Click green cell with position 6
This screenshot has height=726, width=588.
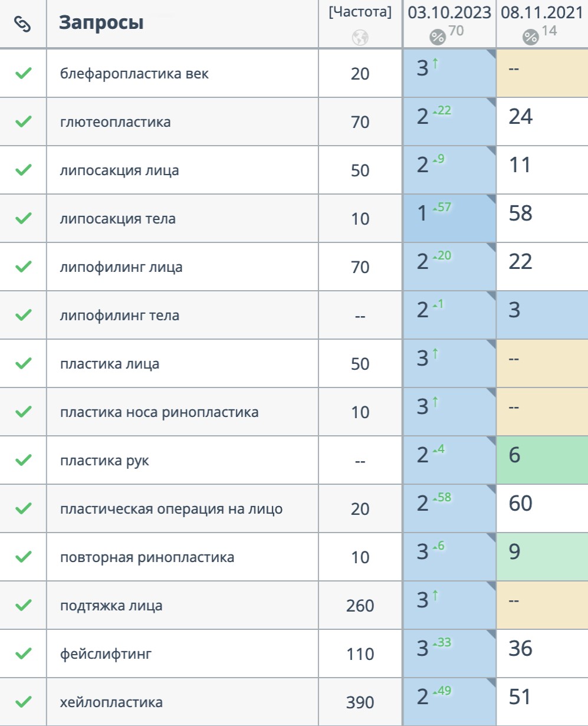pos(541,460)
